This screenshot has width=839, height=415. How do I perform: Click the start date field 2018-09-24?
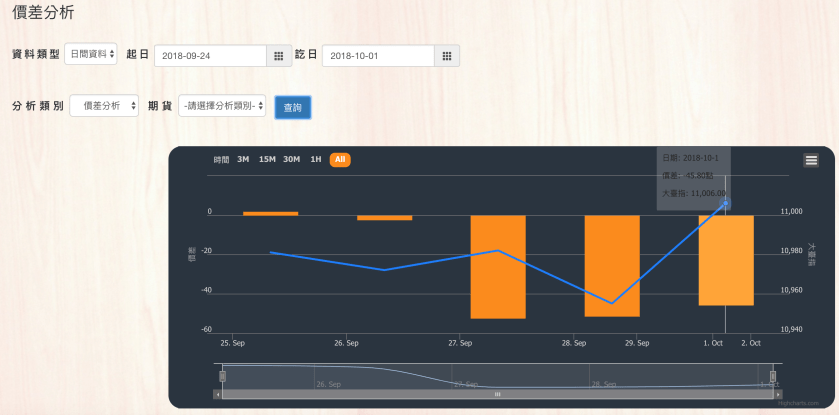click(x=210, y=56)
